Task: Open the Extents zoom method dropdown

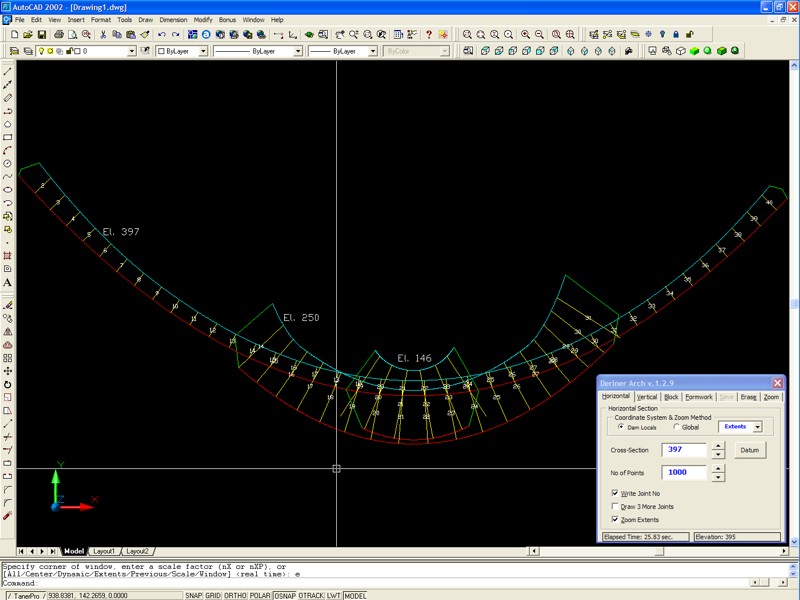Action: pos(757,427)
